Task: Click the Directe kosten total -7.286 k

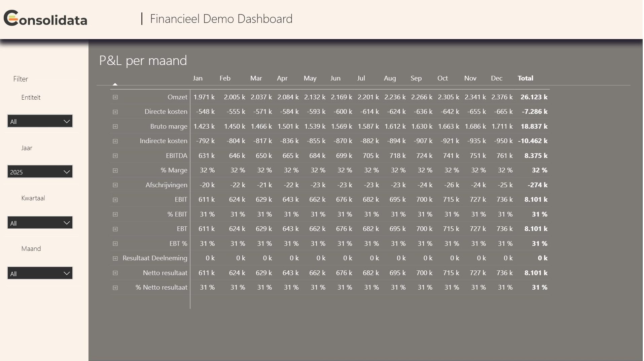Action: coord(535,112)
